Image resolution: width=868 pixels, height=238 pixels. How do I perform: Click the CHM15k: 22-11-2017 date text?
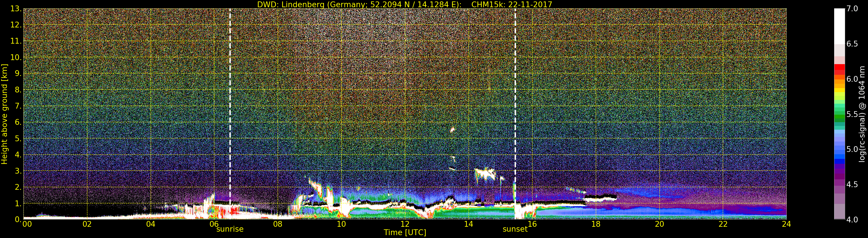511,4
